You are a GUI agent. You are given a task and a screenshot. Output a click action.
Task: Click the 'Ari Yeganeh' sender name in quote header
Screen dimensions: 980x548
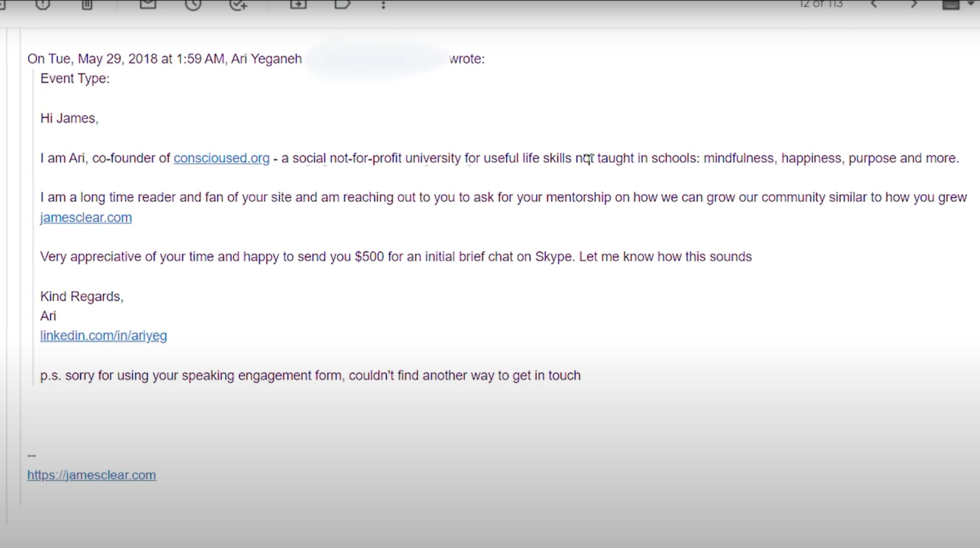266,59
